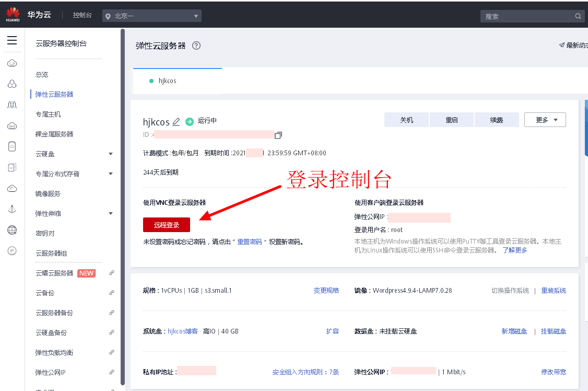The width and height of the screenshot is (588, 391).
Task: Click external link icon beside 云服务器备份
Action: pyautogui.click(x=111, y=313)
